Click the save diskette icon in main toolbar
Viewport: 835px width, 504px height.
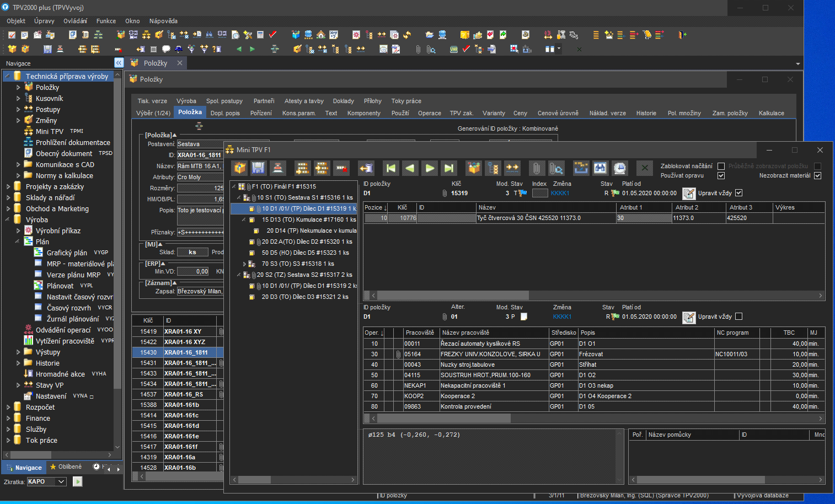pyautogui.click(x=47, y=49)
